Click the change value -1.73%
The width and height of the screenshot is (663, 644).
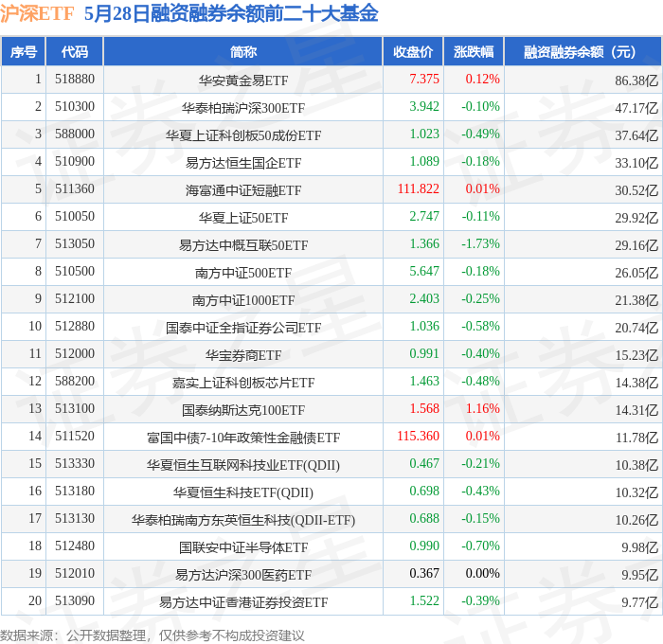480,244
